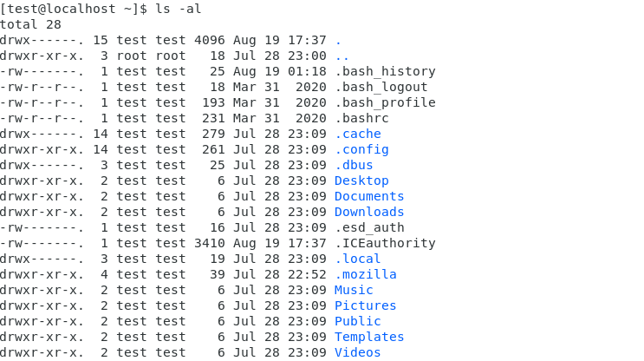Screen dimensions: 644x361
Task: Click the ls -al command text
Action: tap(179, 9)
